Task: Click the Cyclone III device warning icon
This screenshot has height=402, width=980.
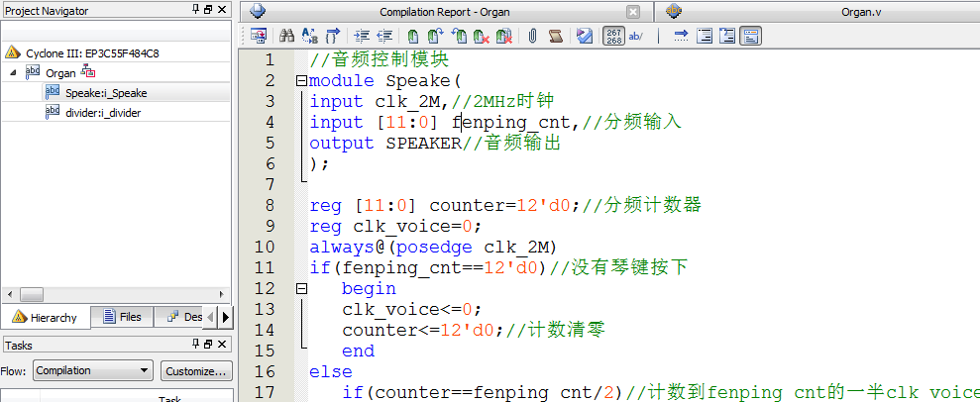Action: (x=13, y=52)
